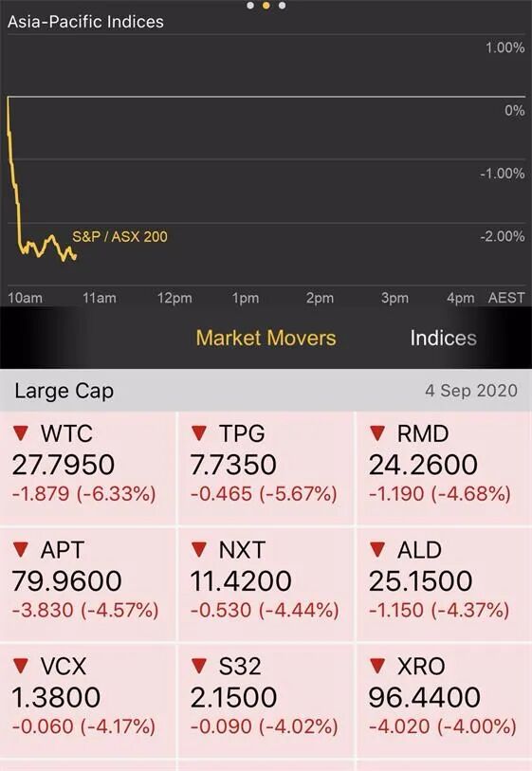532x771 pixels.
Task: Tap the APT red down-arrow icon
Action: [21, 549]
